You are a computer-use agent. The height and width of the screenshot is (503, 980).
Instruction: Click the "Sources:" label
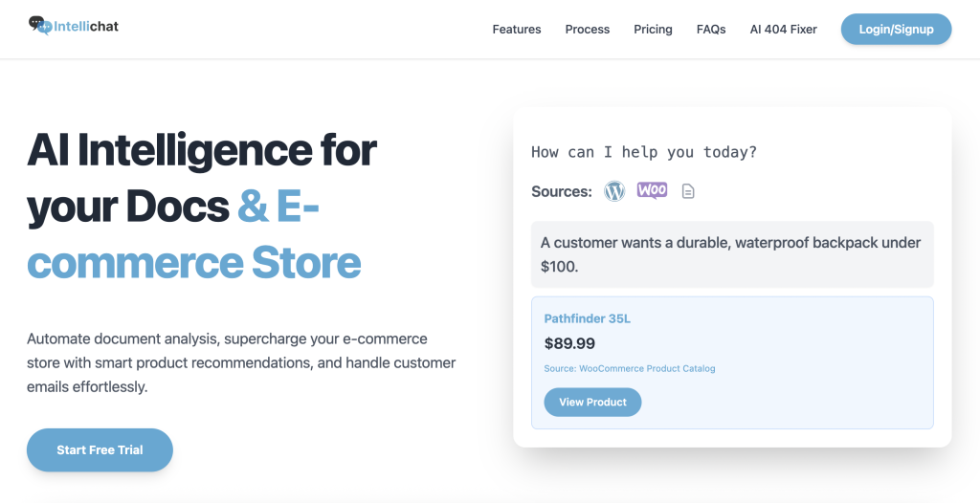(x=562, y=191)
